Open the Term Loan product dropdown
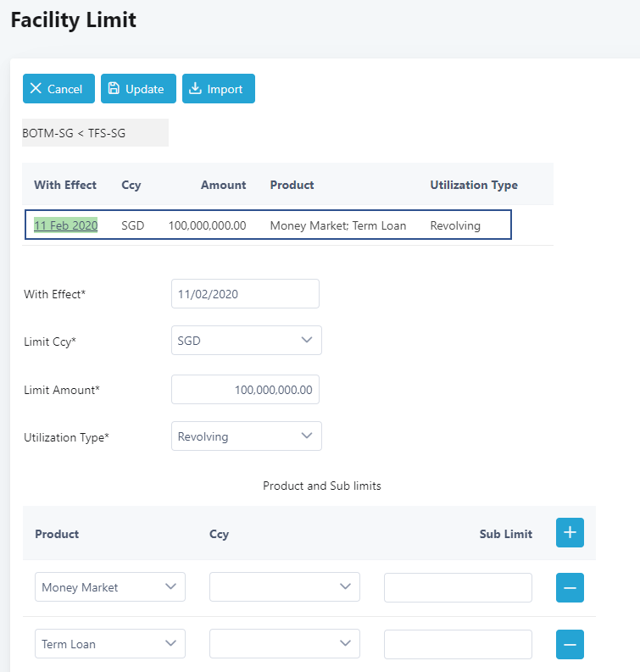The width and height of the screenshot is (640, 672). point(109,644)
